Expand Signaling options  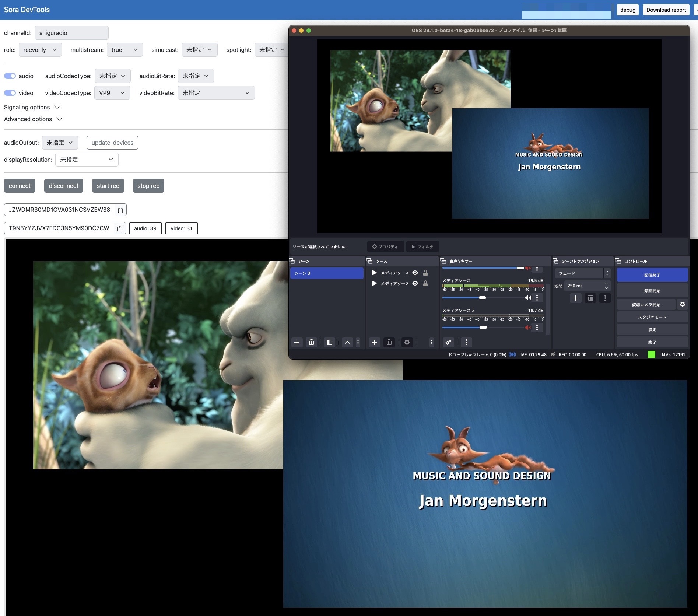click(x=32, y=107)
